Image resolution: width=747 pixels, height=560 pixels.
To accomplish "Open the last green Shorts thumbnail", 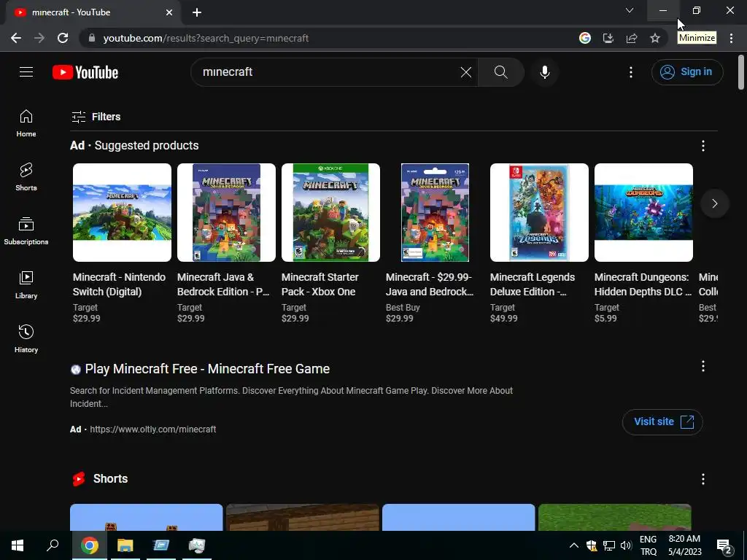I will [x=614, y=517].
